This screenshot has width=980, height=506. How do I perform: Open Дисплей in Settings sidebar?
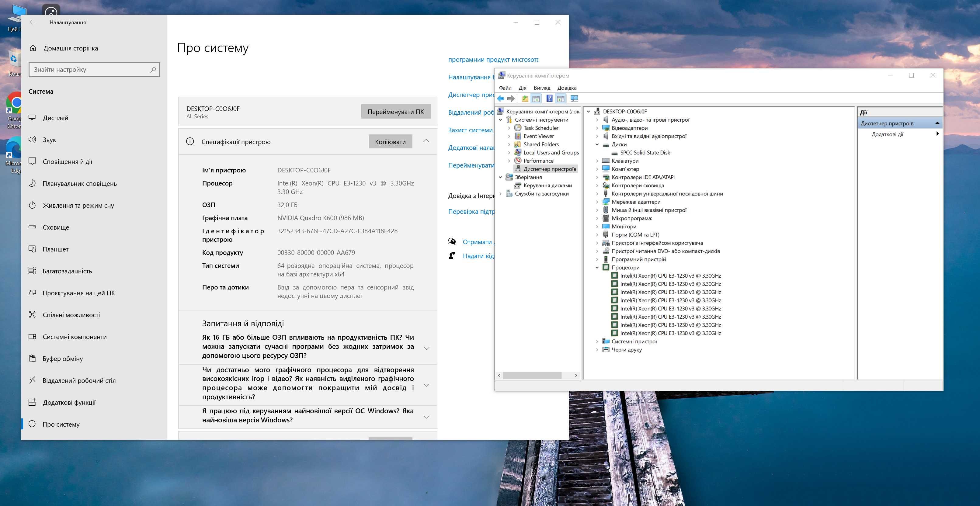click(x=94, y=118)
